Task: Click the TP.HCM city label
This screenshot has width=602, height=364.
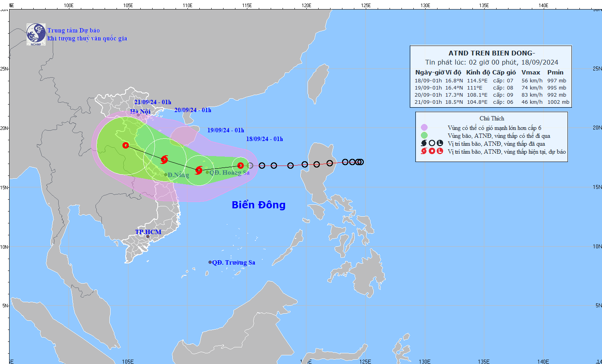Action: point(148,232)
